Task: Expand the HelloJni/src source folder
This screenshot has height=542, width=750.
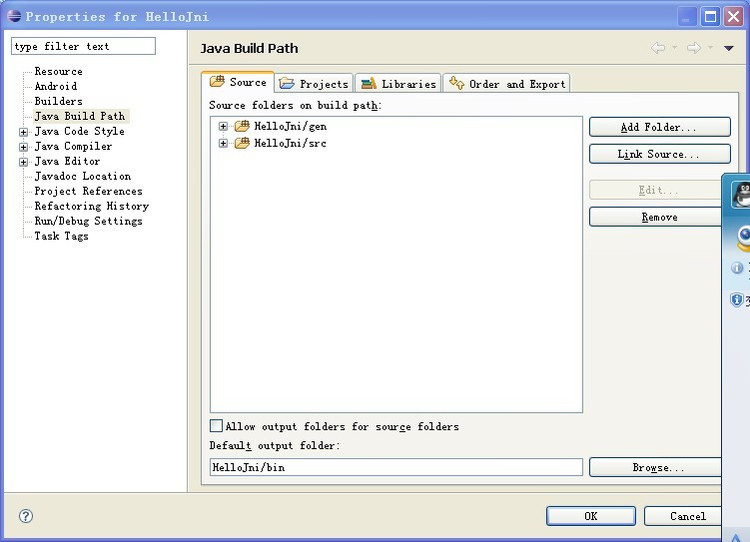Action: point(223,143)
